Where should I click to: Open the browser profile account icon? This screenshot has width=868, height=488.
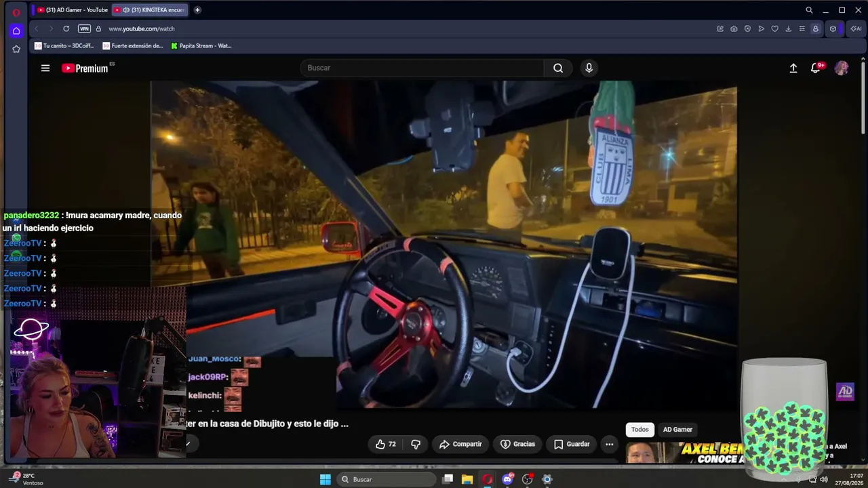coord(815,28)
